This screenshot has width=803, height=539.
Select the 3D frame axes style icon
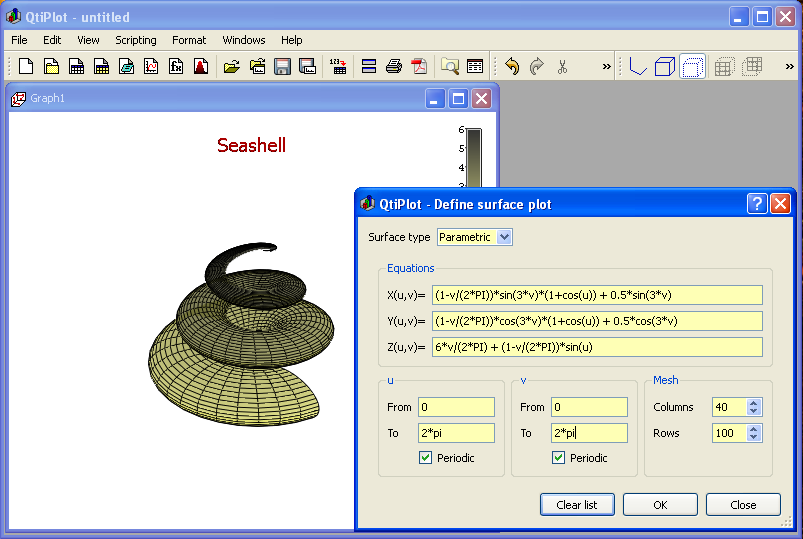pyautogui.click(x=638, y=67)
